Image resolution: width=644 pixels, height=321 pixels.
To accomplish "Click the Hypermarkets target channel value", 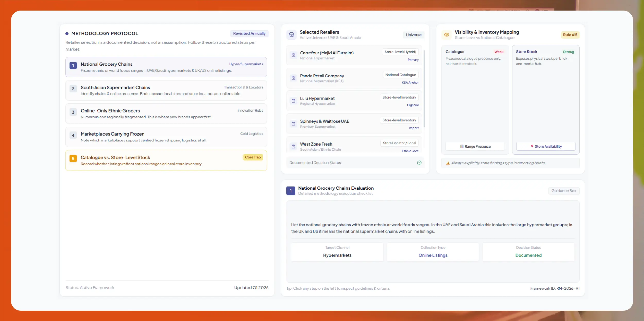I will [x=337, y=255].
